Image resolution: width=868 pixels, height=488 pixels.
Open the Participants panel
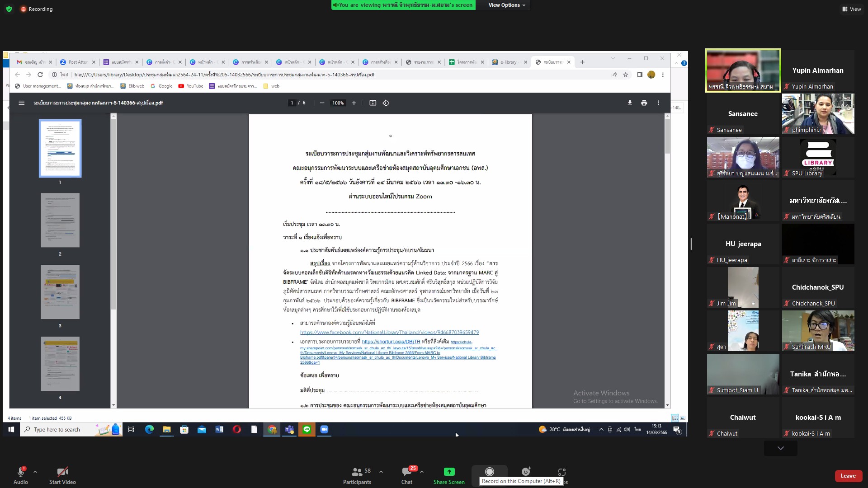(357, 472)
